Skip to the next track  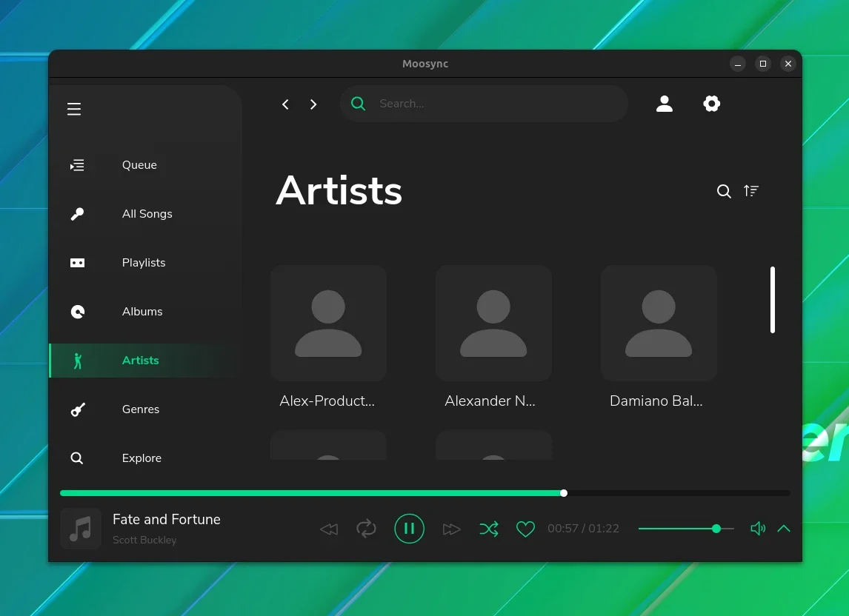tap(451, 529)
